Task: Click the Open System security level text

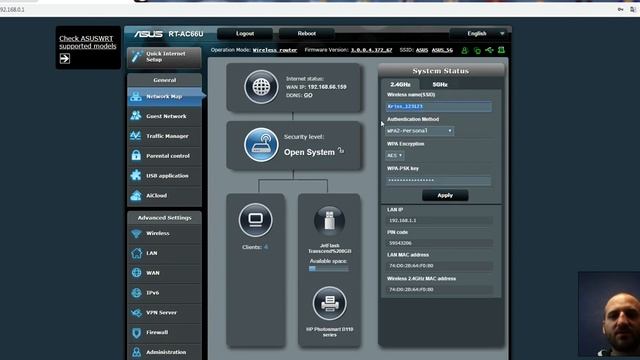Action: pos(309,152)
